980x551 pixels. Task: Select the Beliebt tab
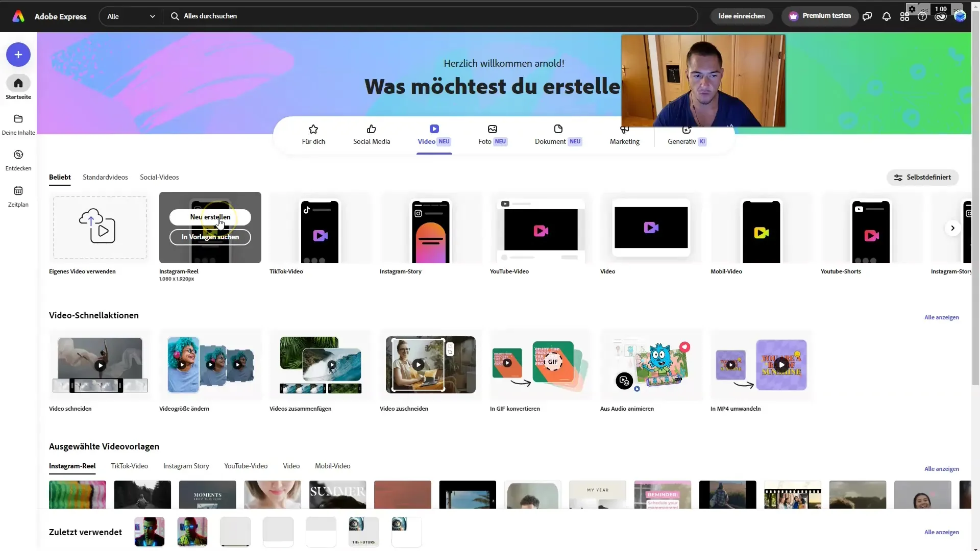[60, 178]
